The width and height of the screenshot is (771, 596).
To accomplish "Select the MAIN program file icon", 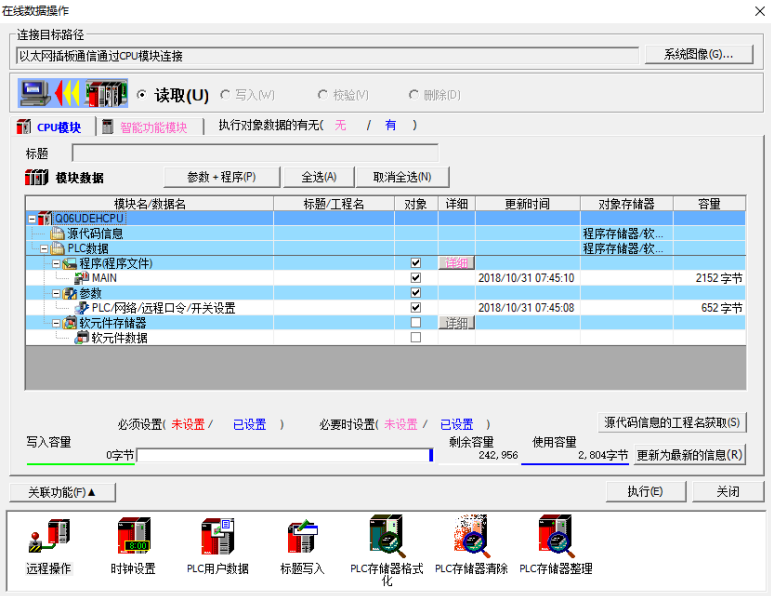I will 82,278.
